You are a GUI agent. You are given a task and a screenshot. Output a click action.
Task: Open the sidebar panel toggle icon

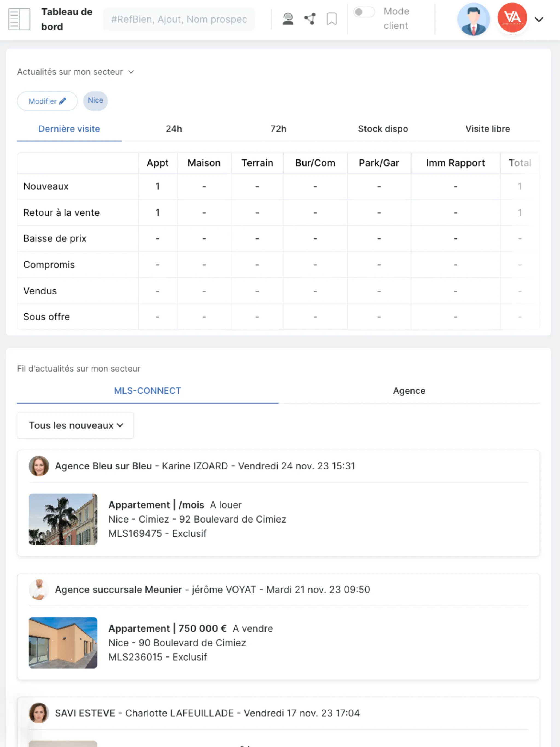coord(19,19)
